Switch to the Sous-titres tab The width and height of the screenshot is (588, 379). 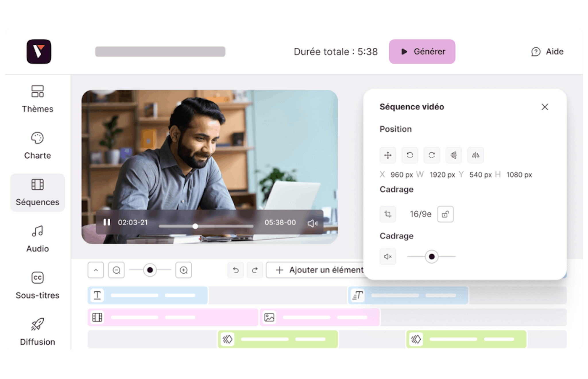(x=38, y=285)
